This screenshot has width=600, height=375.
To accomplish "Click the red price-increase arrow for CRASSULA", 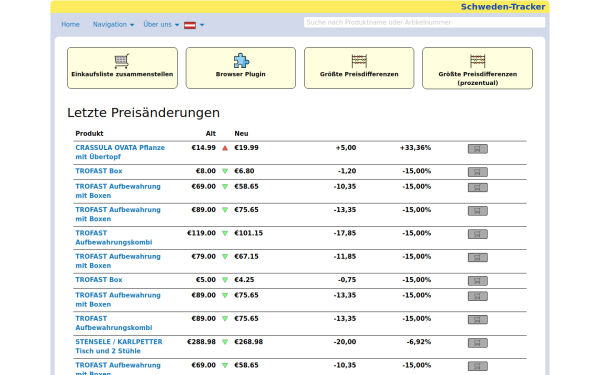I will click(225, 148).
